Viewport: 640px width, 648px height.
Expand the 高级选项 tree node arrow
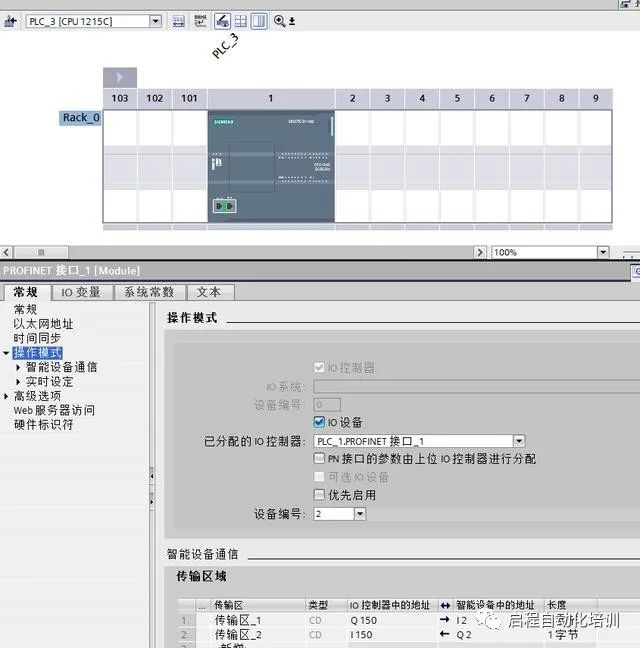[x=6, y=396]
